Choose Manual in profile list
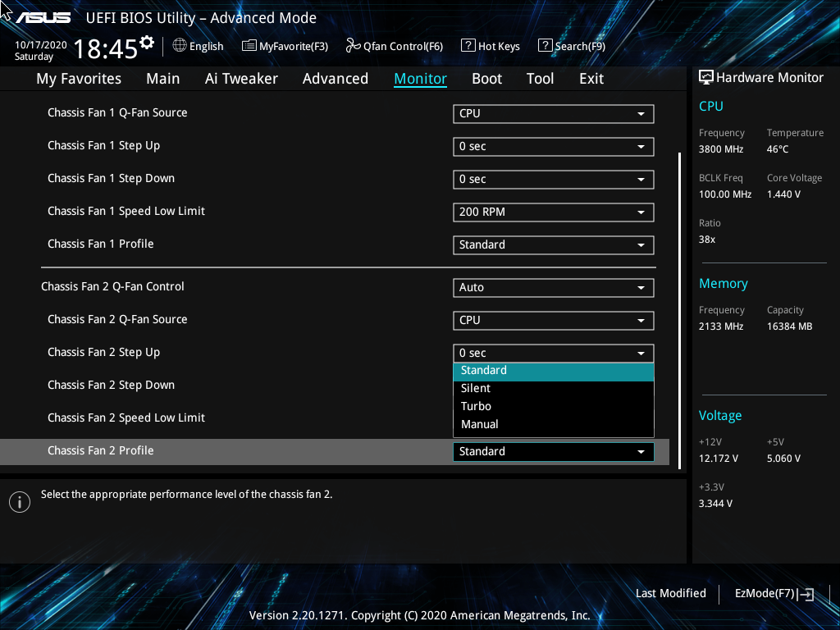This screenshot has height=630, width=840. 554,424
